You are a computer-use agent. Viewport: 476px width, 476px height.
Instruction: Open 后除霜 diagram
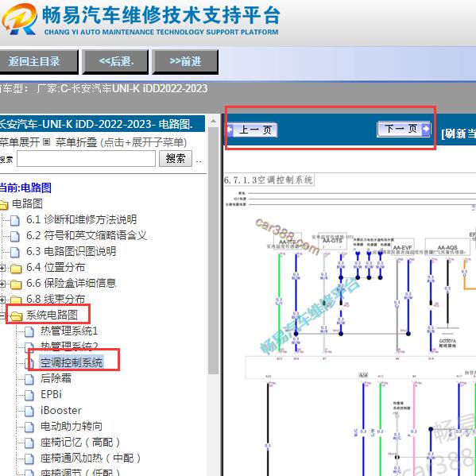(56, 378)
